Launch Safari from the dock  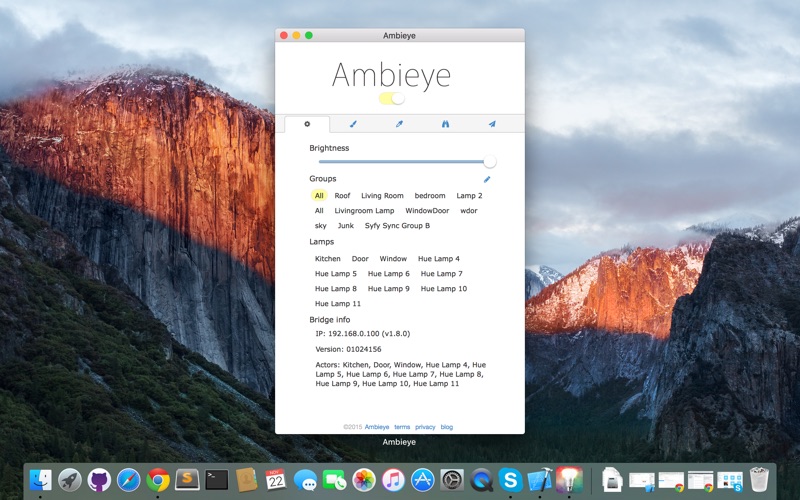129,480
